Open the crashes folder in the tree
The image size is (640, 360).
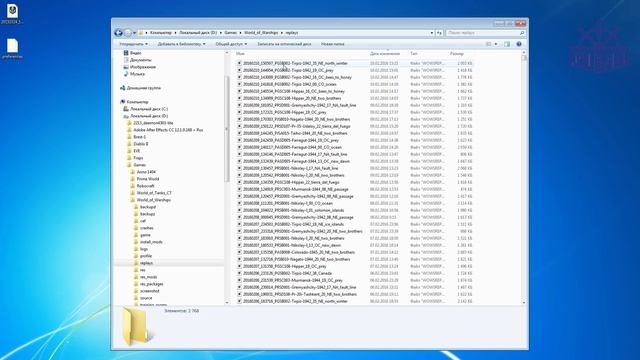click(144, 228)
